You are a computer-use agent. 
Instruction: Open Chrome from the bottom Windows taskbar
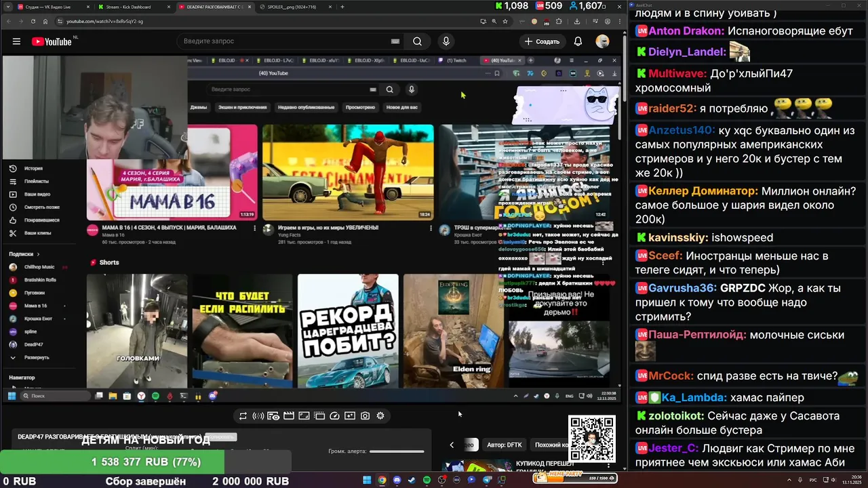(x=382, y=480)
